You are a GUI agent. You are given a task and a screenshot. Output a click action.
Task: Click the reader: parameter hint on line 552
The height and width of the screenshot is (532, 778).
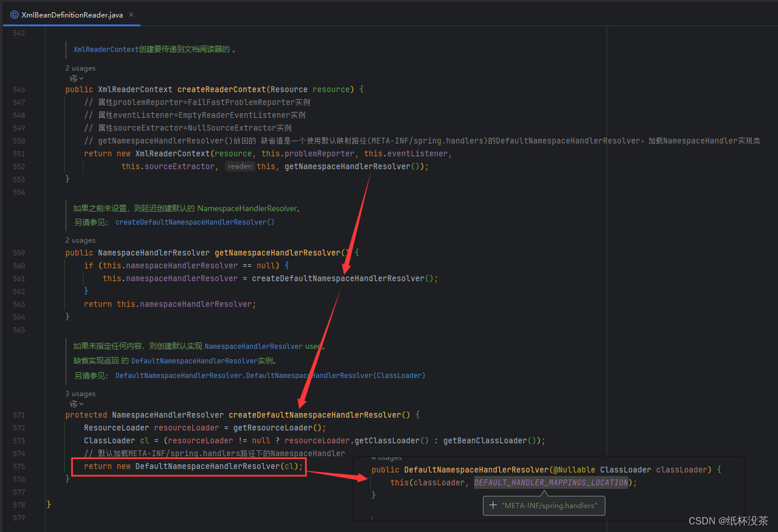pyautogui.click(x=240, y=166)
